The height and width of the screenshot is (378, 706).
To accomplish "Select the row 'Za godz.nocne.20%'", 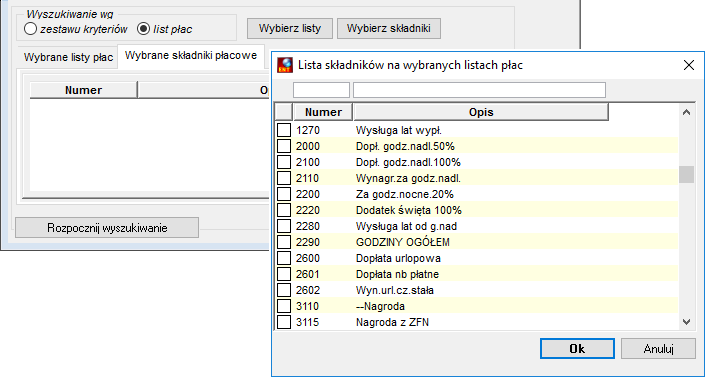I will pos(477,194).
